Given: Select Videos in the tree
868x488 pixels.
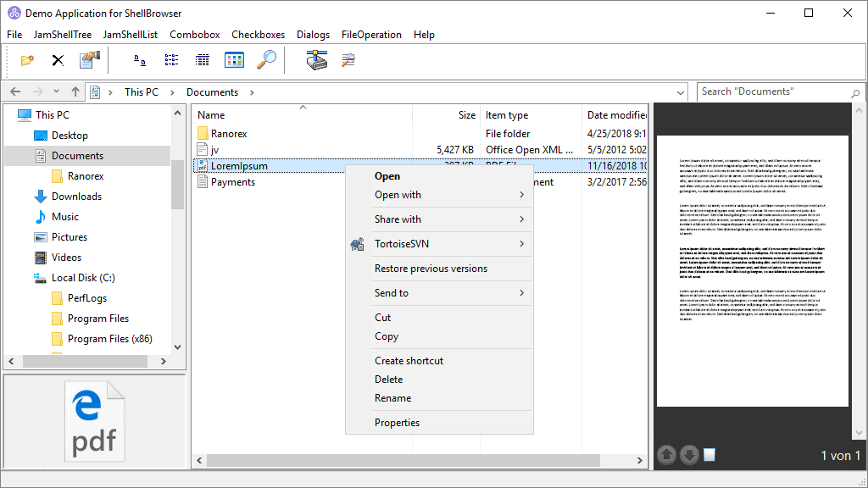Looking at the screenshot, I should [x=66, y=258].
